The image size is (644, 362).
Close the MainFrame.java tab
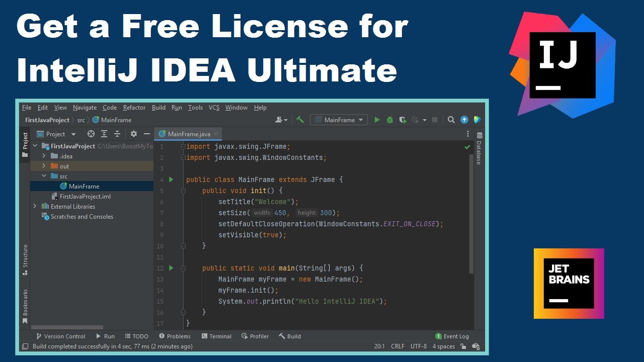pos(216,134)
